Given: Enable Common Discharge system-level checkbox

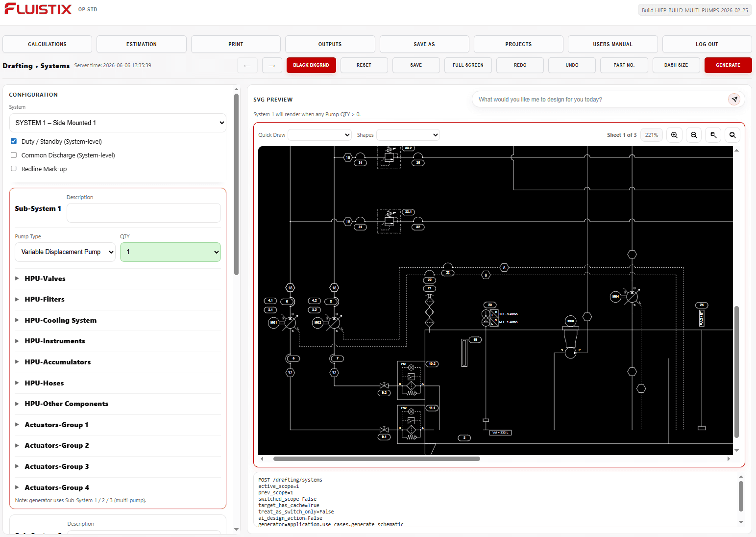Looking at the screenshot, I should (14, 155).
